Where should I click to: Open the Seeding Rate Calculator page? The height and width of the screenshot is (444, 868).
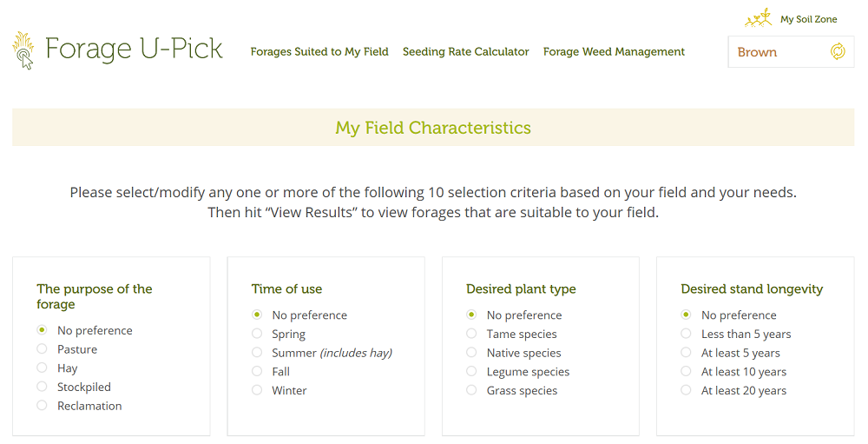click(465, 51)
